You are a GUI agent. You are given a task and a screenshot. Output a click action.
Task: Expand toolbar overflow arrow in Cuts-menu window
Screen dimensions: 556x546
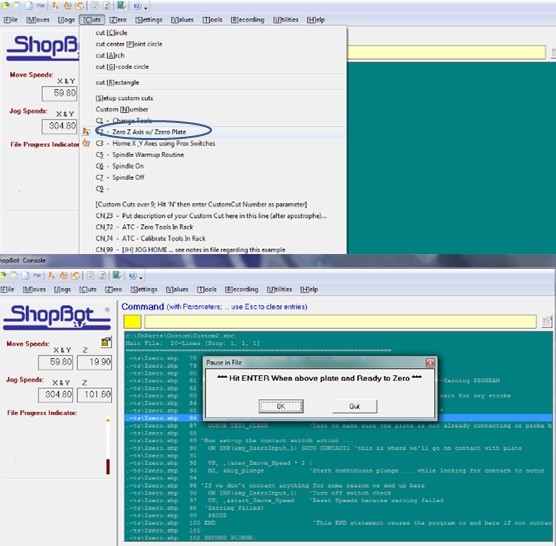146,7
